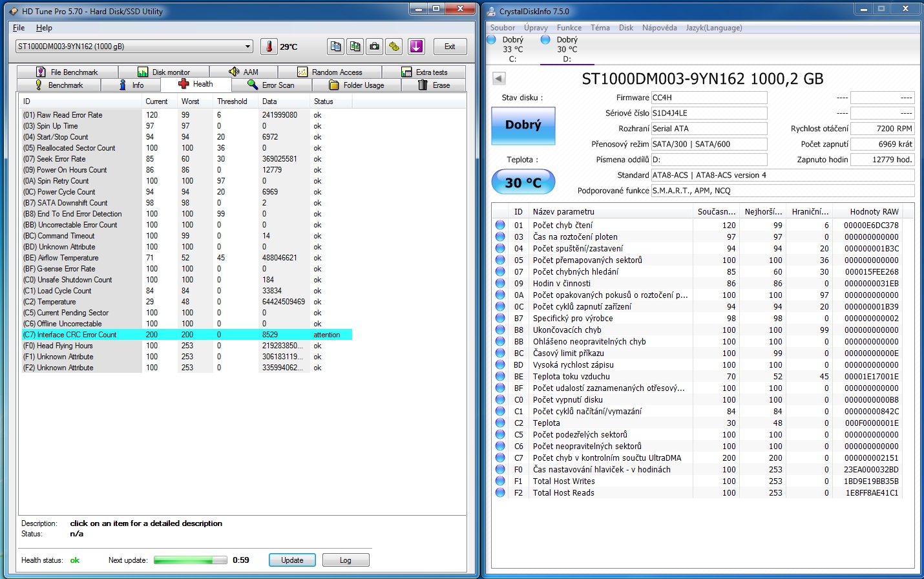Click status circle for Ukončovacích chyb
924x579 pixels.
[x=500, y=330]
